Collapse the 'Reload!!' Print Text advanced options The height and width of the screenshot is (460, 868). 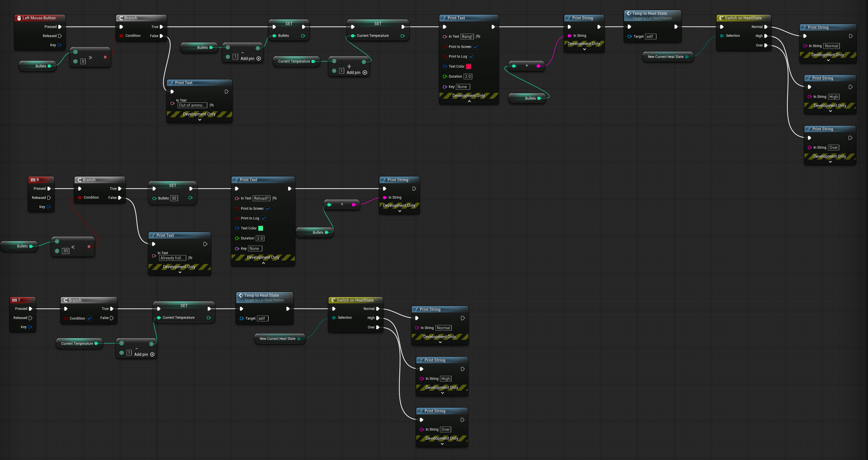pyautogui.click(x=263, y=263)
